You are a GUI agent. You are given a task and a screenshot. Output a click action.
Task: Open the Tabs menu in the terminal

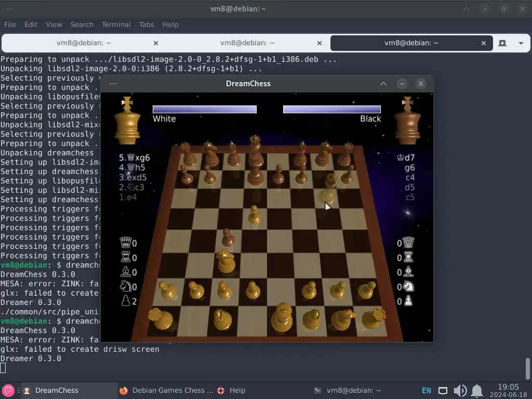tap(146, 24)
